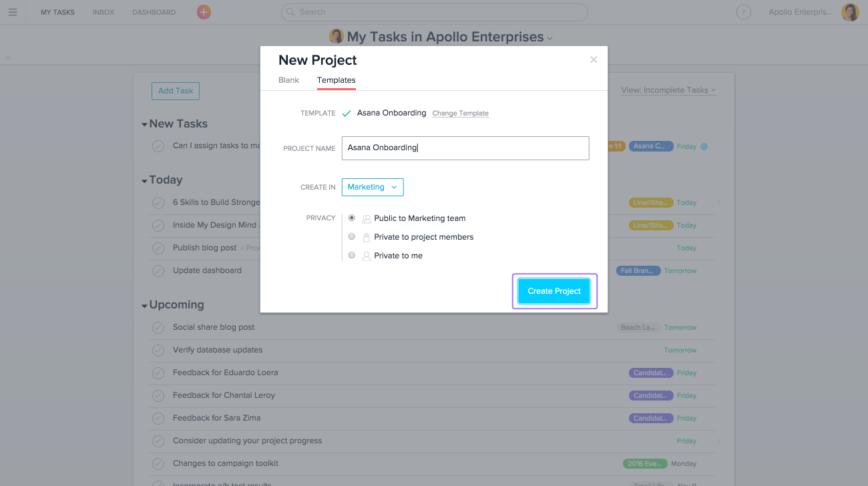
Task: Click the avatar beside My Tasks title
Action: pos(337,36)
